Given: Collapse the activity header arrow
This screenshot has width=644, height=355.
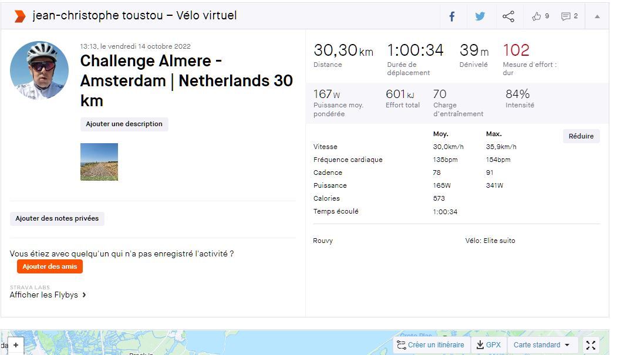Looking at the screenshot, I should pyautogui.click(x=597, y=16).
